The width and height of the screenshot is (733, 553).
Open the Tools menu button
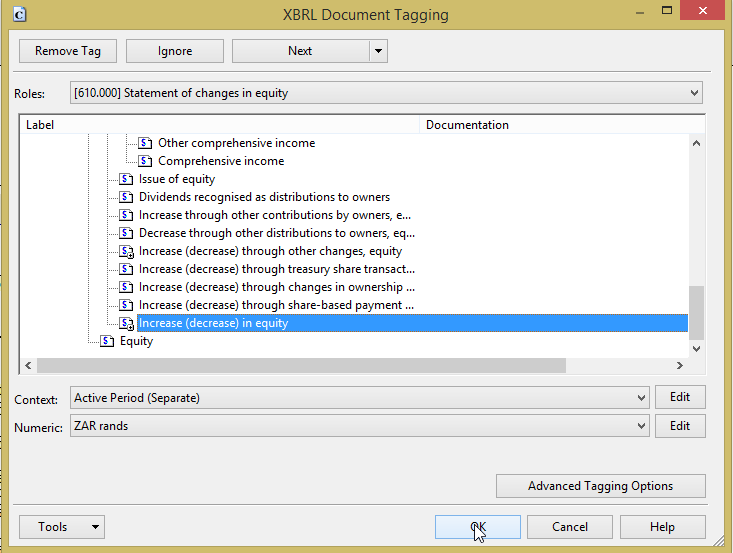(61, 527)
